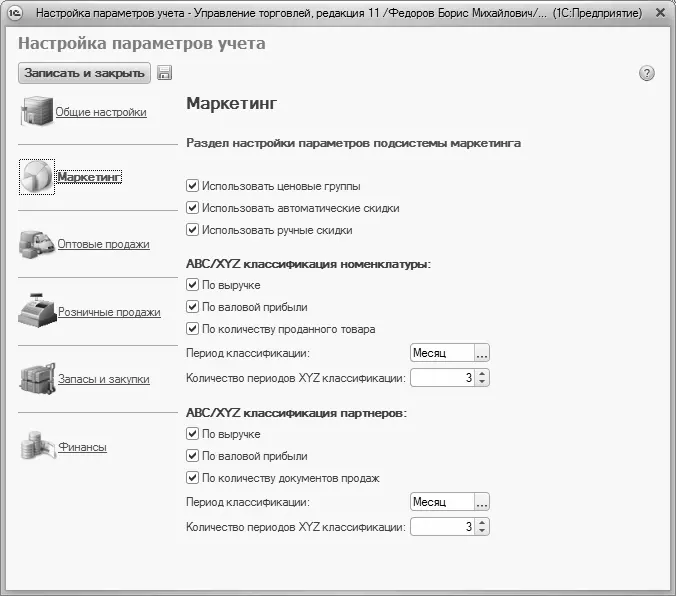Viewport: 676px width, 596px height.
Task: Increase XYZ period count for nomenclature
Action: (482, 373)
